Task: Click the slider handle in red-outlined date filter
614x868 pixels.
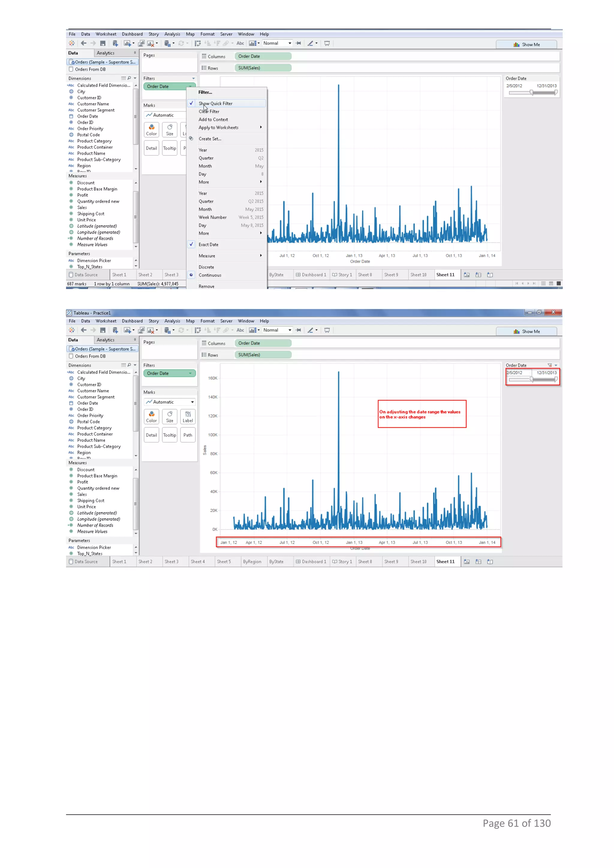Action: click(532, 379)
